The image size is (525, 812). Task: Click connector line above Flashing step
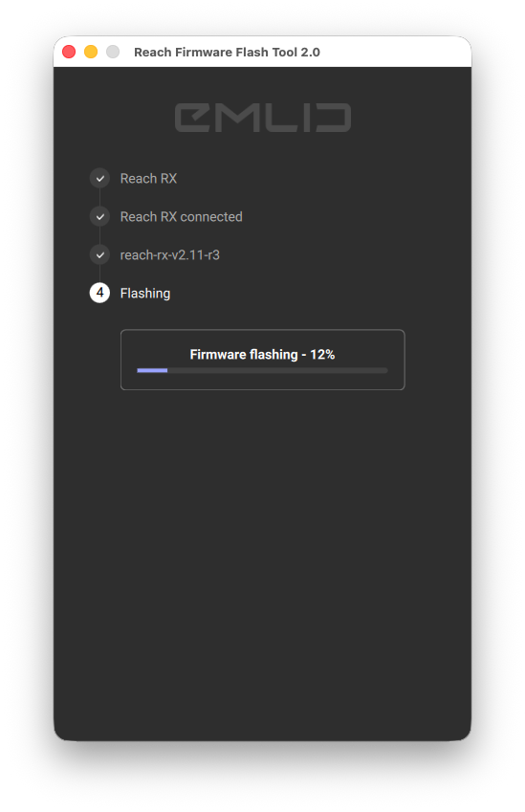99,274
